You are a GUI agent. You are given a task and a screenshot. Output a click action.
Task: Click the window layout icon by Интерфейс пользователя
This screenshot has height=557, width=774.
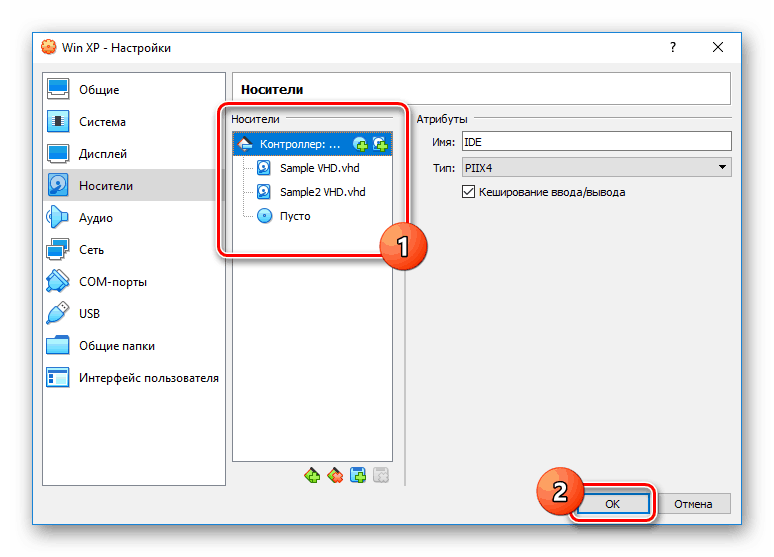click(58, 377)
